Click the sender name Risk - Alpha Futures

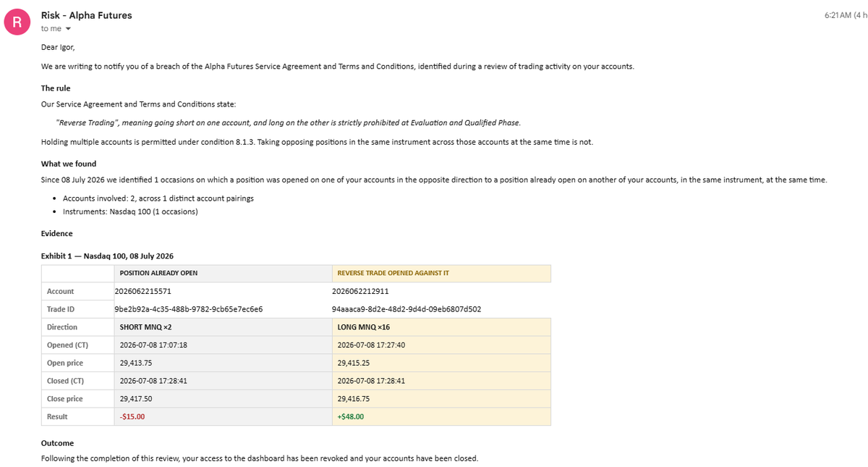pyautogui.click(x=87, y=15)
